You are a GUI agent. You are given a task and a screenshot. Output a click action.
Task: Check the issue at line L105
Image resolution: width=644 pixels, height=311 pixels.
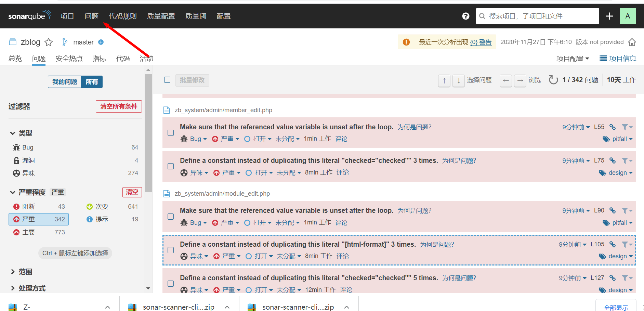coord(171,250)
